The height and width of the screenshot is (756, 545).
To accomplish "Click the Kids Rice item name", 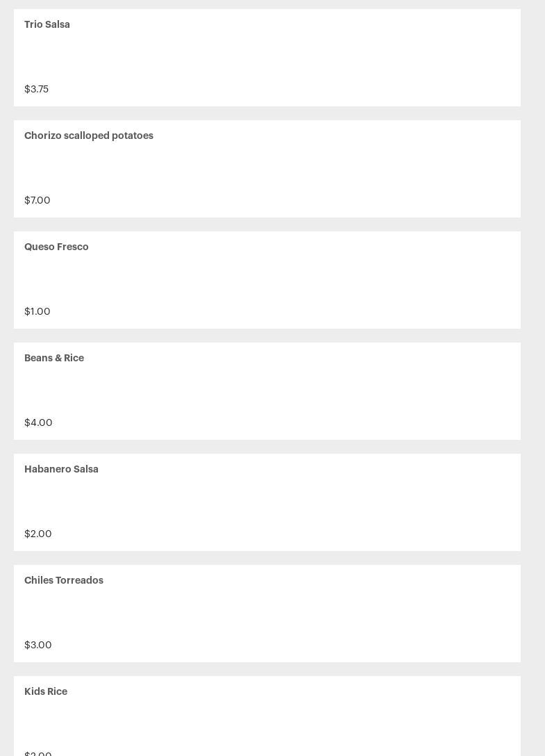I will pos(46,691).
